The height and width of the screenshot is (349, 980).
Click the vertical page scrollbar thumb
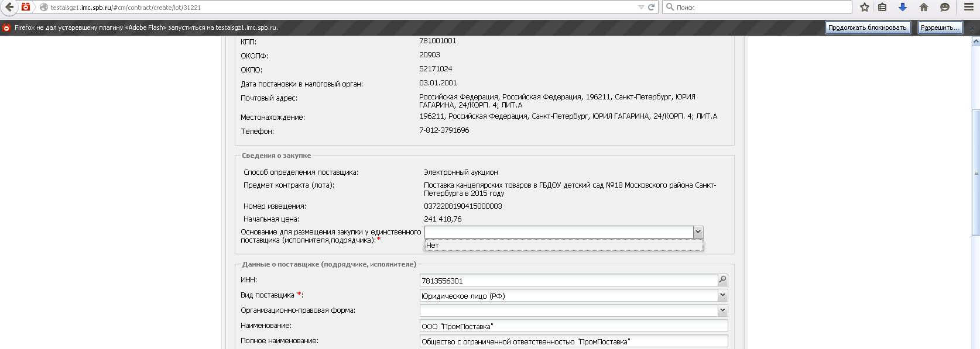click(975, 172)
